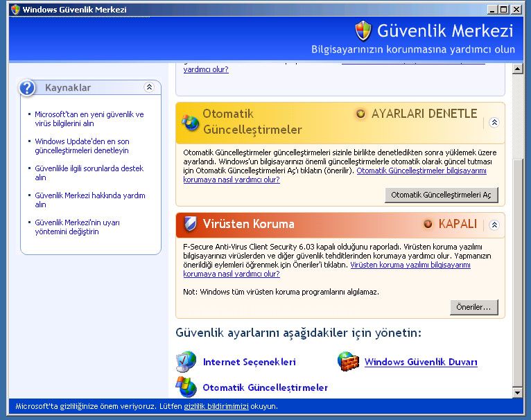Click the scrollbar down arrow
The image size is (531, 420).
coord(517,392)
